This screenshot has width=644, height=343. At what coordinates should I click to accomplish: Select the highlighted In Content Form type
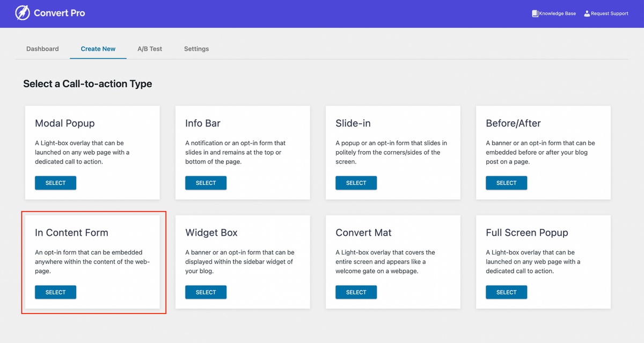pyautogui.click(x=55, y=292)
